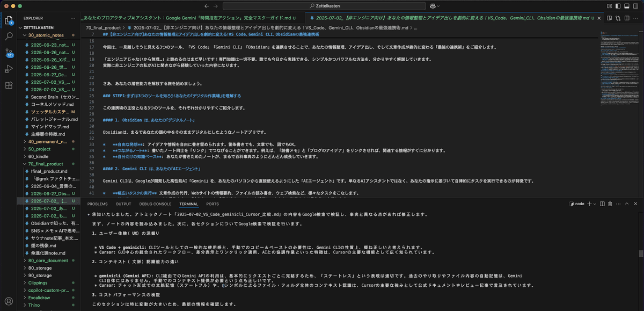This screenshot has width=644, height=311.
Task: Maximize the terminal panel with the chevron
Action: coord(626,204)
